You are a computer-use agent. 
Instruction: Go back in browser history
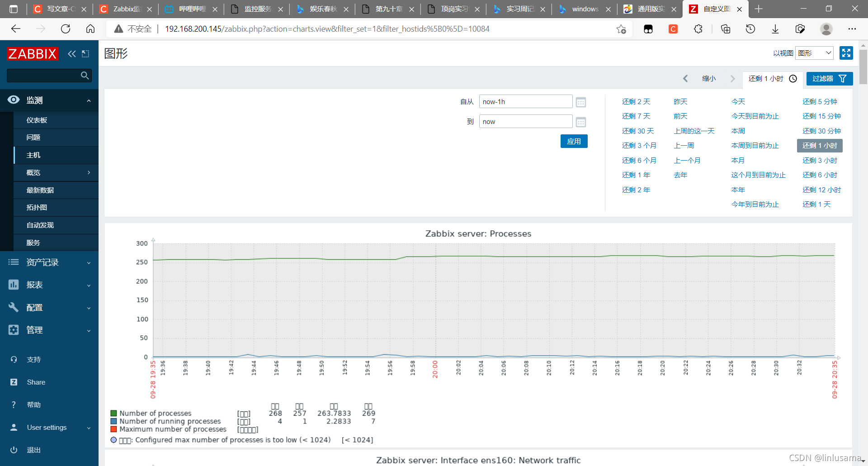(x=16, y=29)
